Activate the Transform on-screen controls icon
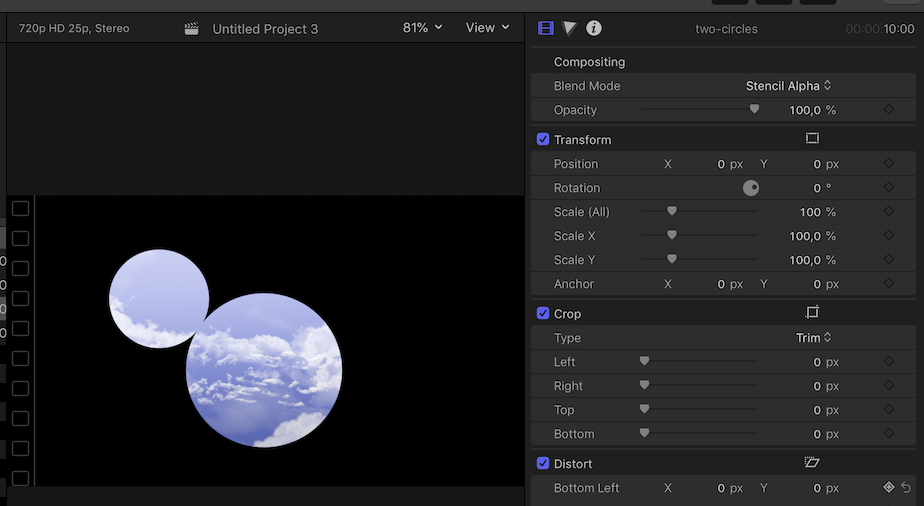Viewport: 924px width, 506px height. [x=812, y=138]
